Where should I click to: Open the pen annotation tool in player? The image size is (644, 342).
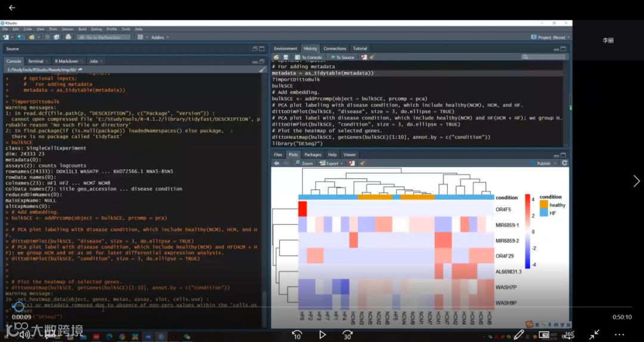(x=518, y=335)
